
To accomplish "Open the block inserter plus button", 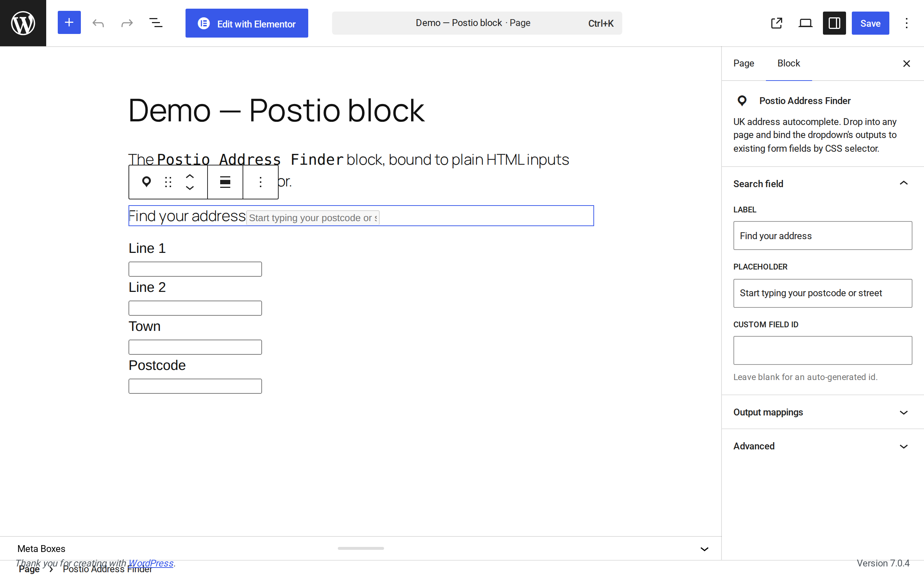I will click(x=69, y=22).
